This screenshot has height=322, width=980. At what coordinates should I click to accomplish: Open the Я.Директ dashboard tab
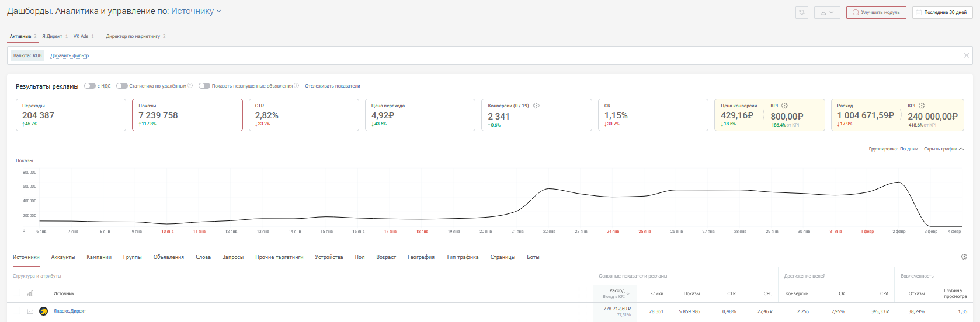click(52, 36)
